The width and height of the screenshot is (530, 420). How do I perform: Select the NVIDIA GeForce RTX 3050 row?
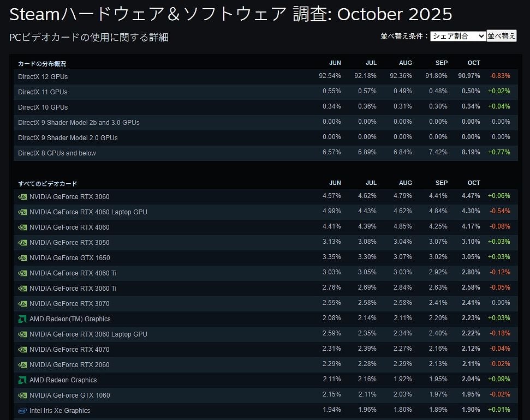pos(69,243)
